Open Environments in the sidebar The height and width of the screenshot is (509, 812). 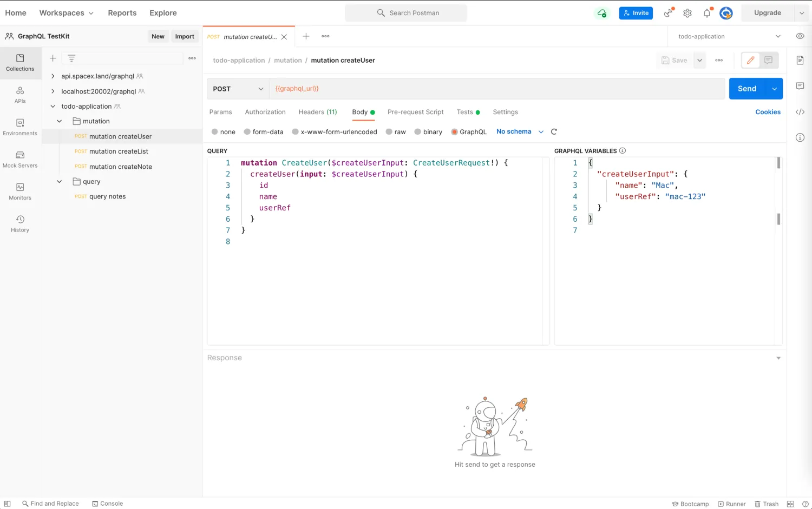[20, 127]
